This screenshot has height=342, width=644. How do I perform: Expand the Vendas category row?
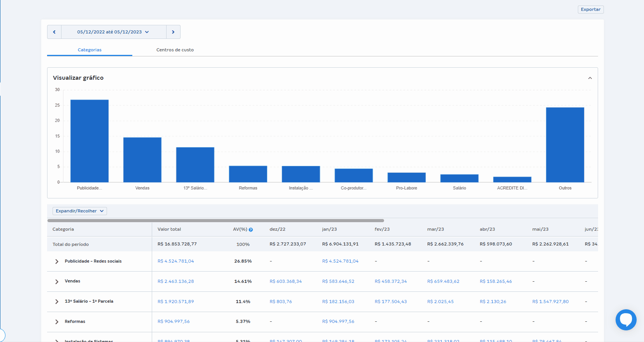(57, 282)
